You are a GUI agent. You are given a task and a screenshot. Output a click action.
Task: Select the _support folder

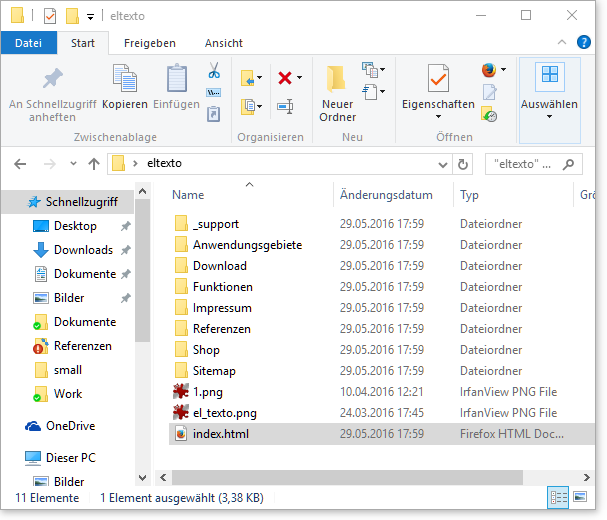click(x=216, y=224)
